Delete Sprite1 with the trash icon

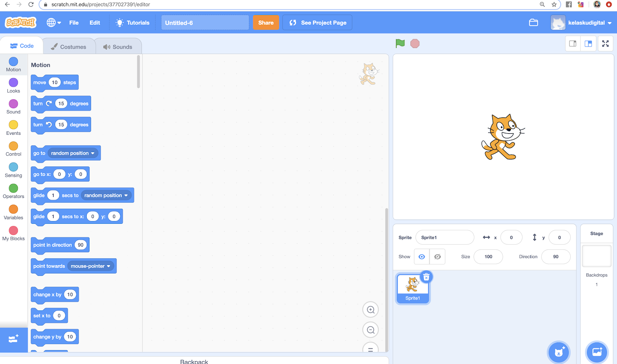426,277
